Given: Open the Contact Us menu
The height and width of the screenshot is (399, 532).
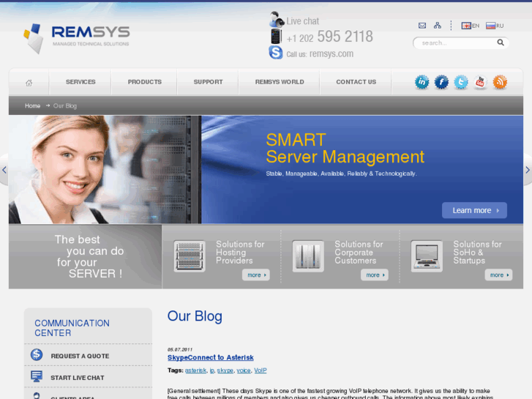Looking at the screenshot, I should pyautogui.click(x=356, y=82).
